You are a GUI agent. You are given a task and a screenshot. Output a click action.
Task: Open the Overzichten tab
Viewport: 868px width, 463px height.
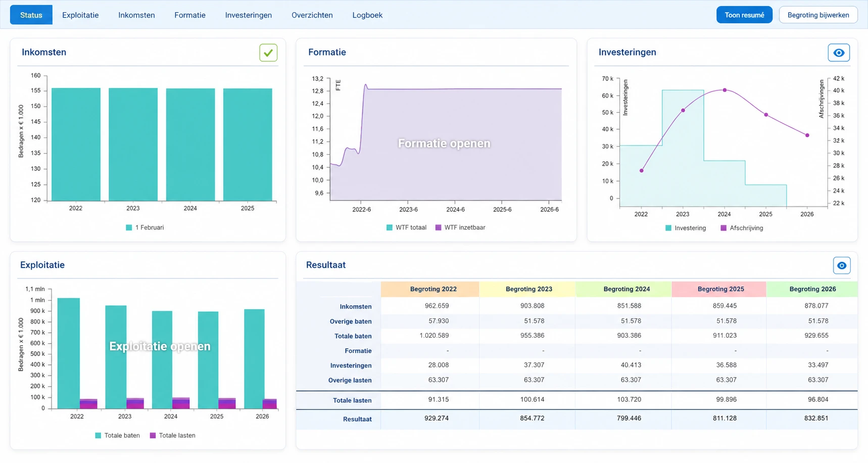click(x=312, y=15)
